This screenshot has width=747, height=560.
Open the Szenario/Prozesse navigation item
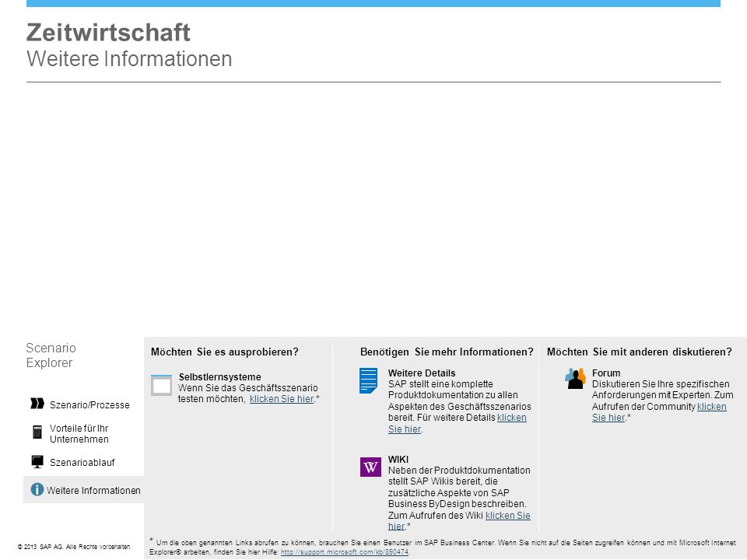click(x=89, y=404)
